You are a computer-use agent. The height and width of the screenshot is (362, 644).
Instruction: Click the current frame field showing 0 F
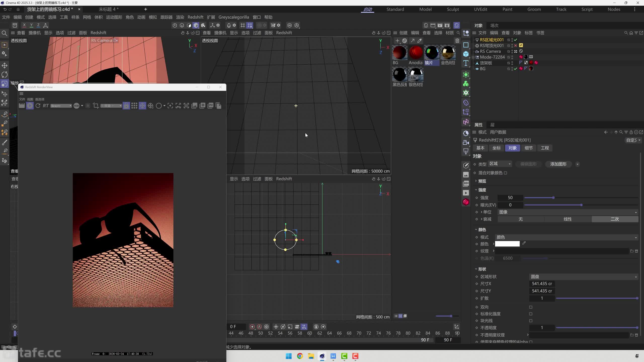click(237, 327)
